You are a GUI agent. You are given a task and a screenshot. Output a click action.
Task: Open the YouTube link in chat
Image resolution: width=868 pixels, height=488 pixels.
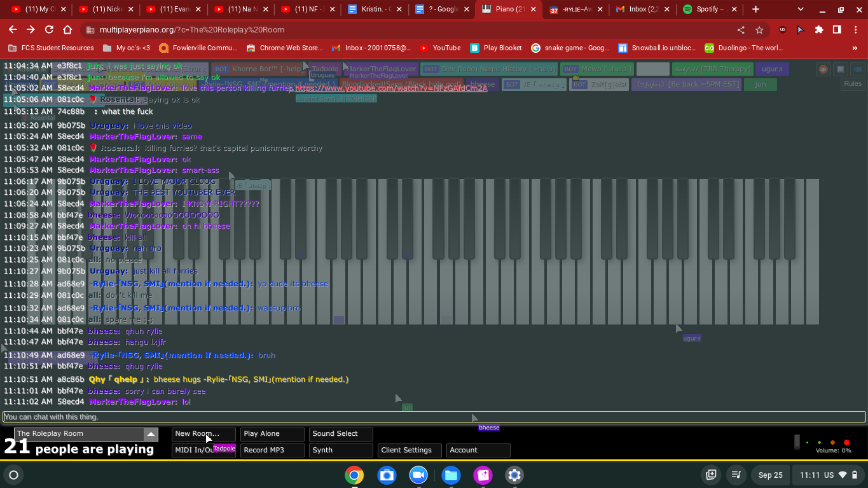(x=391, y=88)
